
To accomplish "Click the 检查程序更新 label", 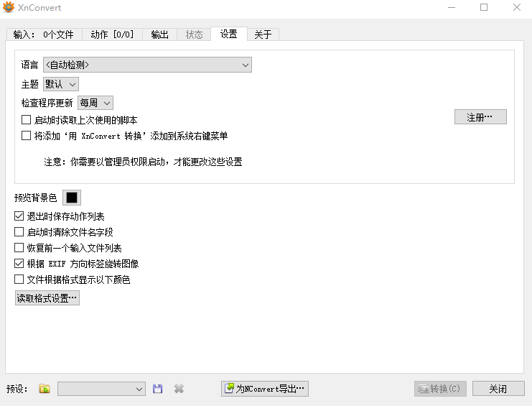I will [x=47, y=103].
